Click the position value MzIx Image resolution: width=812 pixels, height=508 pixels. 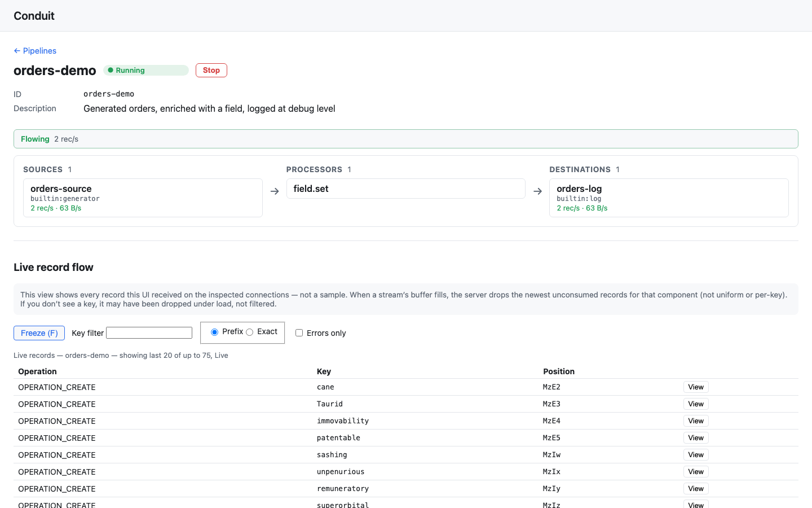(551, 472)
